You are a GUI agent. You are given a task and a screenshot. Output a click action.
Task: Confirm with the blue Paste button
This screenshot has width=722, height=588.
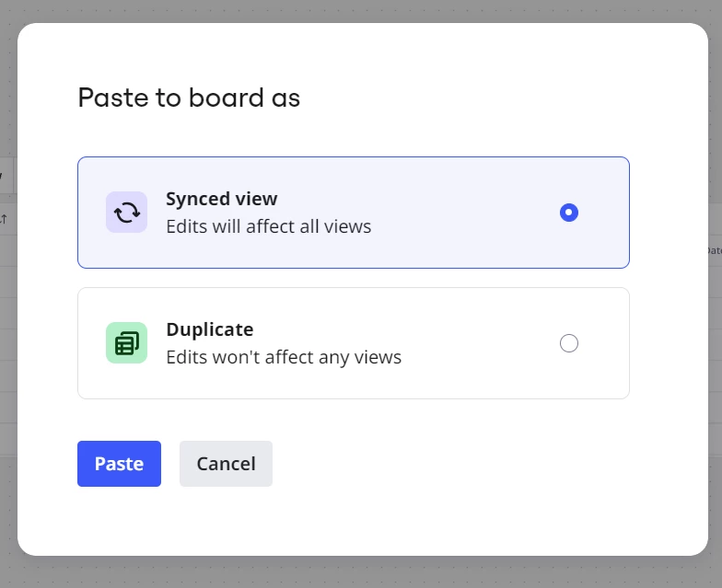coord(120,464)
